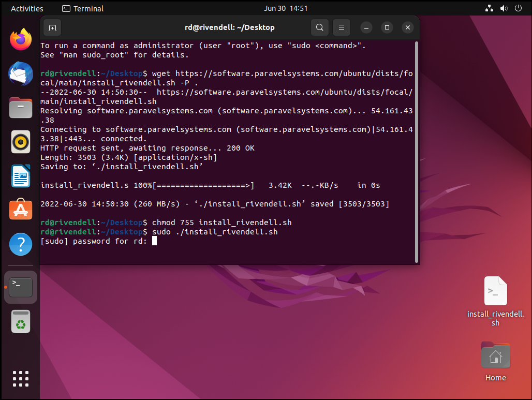
Task: Expand the system status menu
Action: (x=504, y=8)
